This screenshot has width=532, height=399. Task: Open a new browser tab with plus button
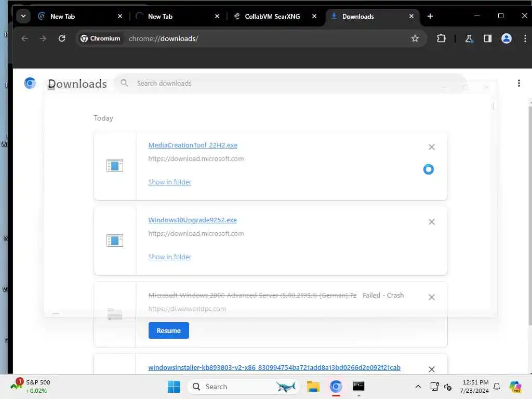(x=430, y=16)
